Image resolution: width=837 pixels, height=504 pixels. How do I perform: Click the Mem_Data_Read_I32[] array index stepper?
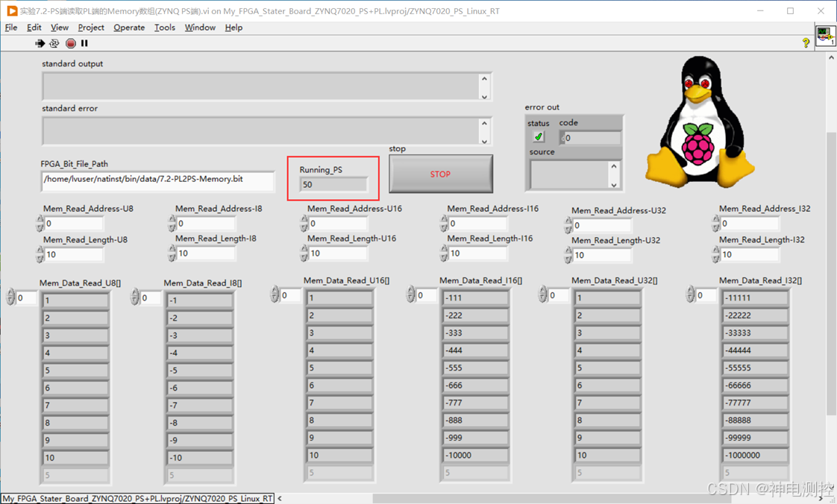point(691,294)
